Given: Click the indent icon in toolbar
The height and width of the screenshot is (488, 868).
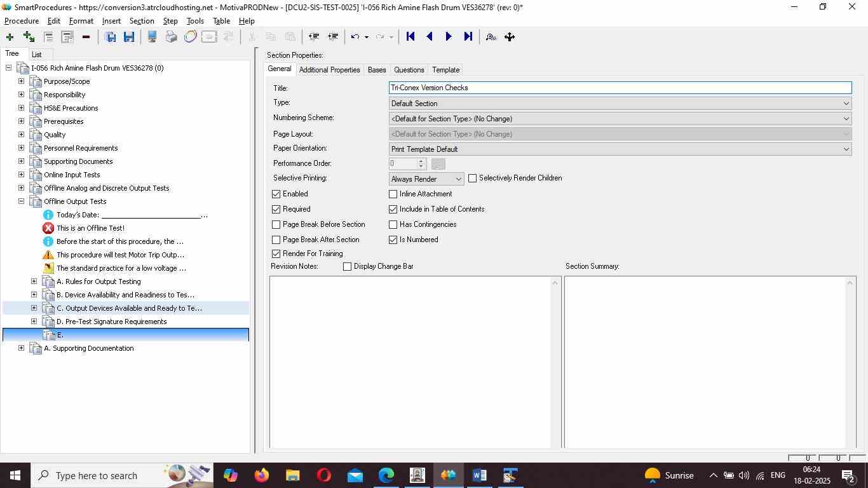Looking at the screenshot, I should point(332,37).
